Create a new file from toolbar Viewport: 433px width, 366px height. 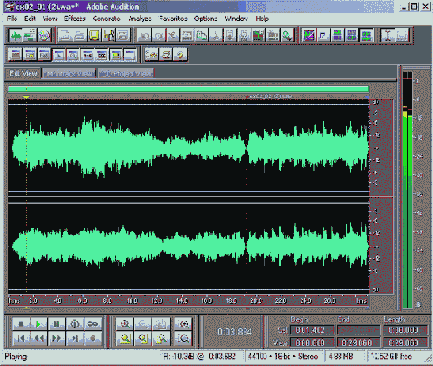click(x=65, y=35)
